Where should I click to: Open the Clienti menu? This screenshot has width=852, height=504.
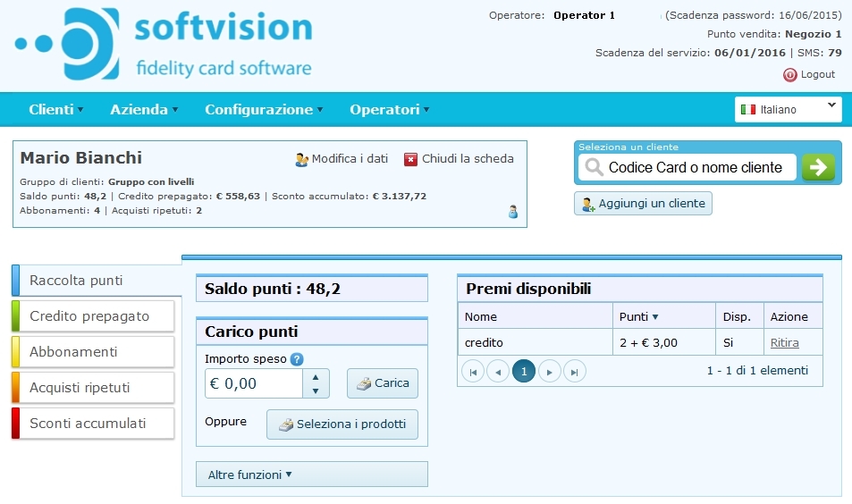56,110
